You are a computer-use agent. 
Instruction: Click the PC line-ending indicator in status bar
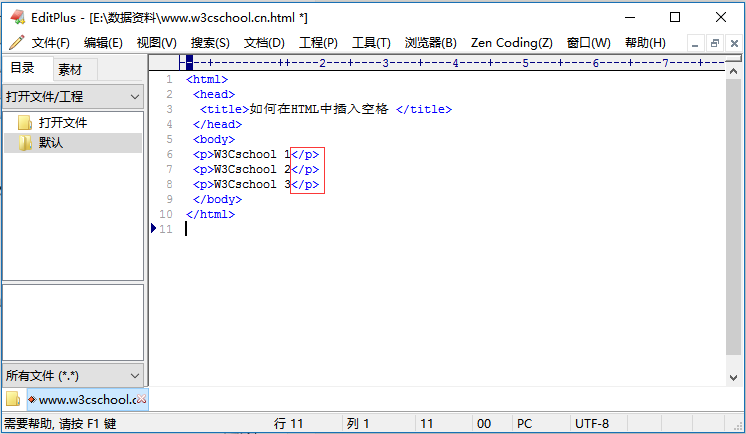(x=524, y=424)
